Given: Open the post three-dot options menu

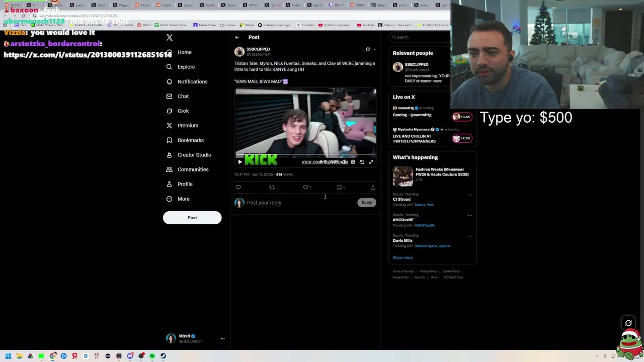Looking at the screenshot, I should coord(374,49).
